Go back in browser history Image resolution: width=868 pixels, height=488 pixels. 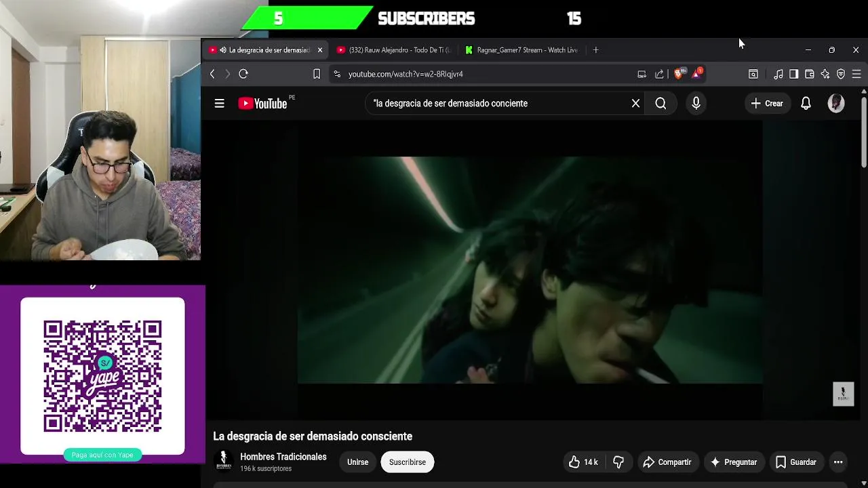click(x=212, y=74)
